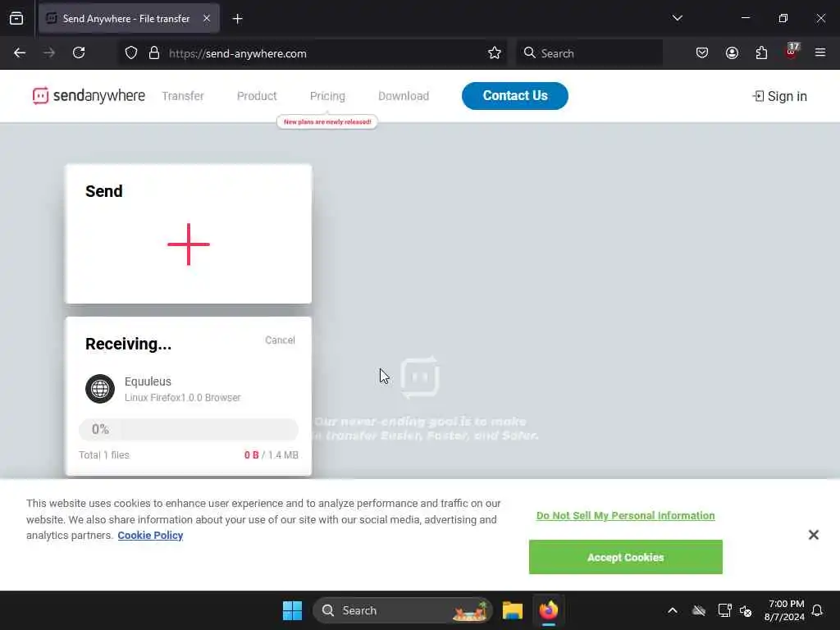
Task: Click the Send card heading
Action: [x=104, y=191]
